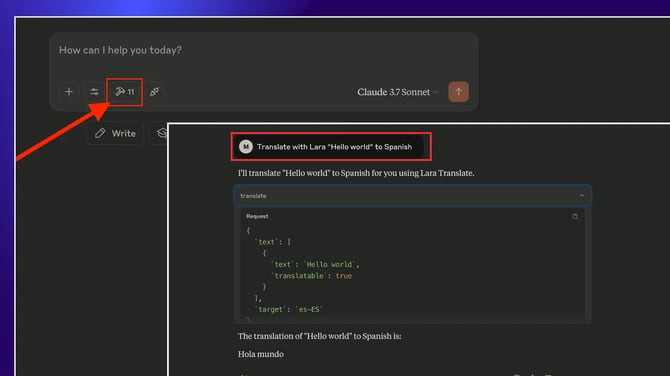Send the message with the arrow button
Viewport: 670px width, 376px height.
pyautogui.click(x=458, y=91)
